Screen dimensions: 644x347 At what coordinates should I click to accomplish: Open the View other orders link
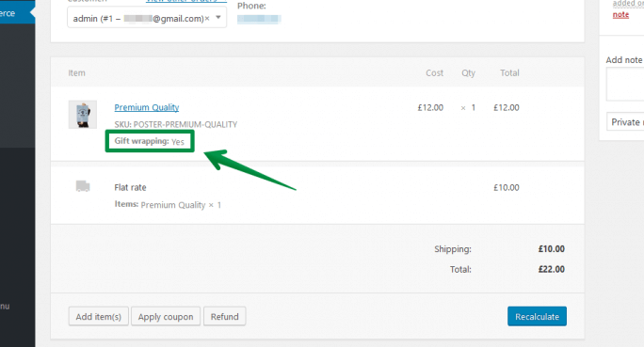pos(186,1)
